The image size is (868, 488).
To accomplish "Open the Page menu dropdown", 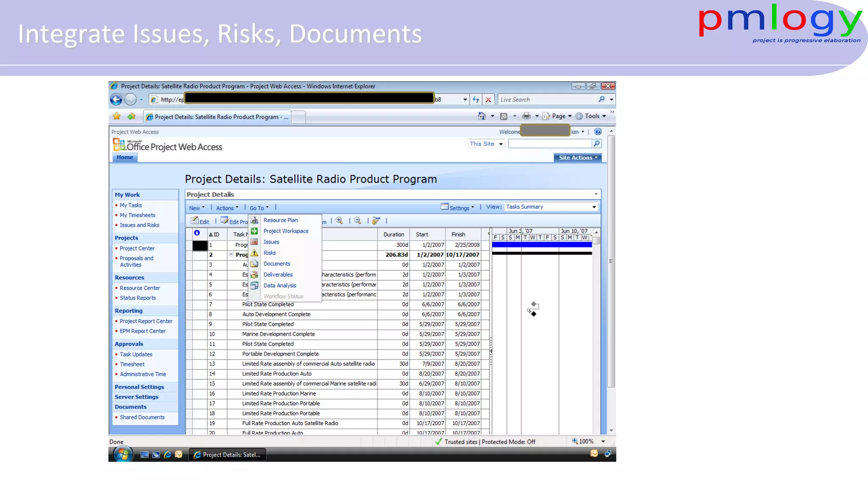I will click(558, 116).
